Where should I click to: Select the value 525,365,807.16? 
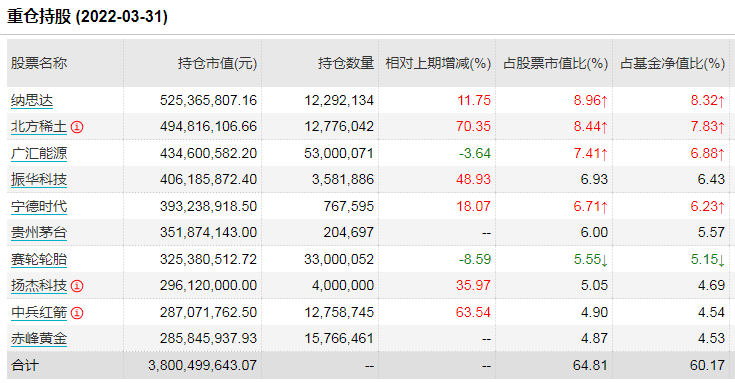[x=209, y=100]
